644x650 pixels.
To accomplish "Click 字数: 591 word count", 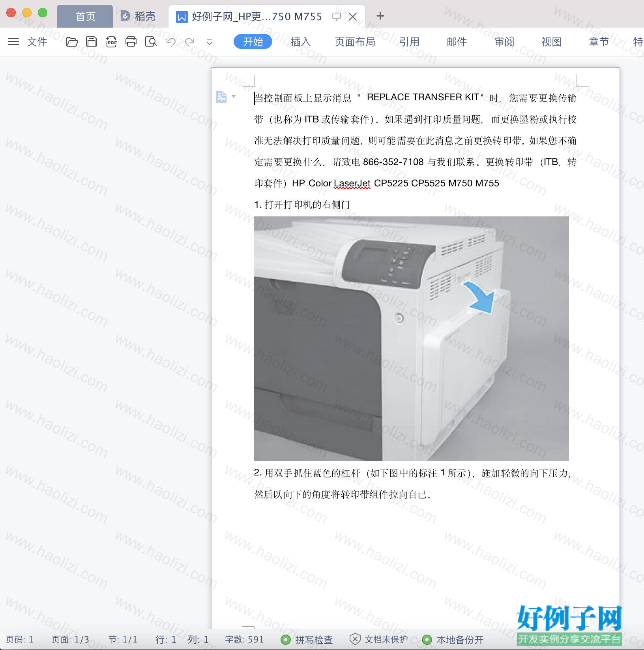I will pos(244,640).
